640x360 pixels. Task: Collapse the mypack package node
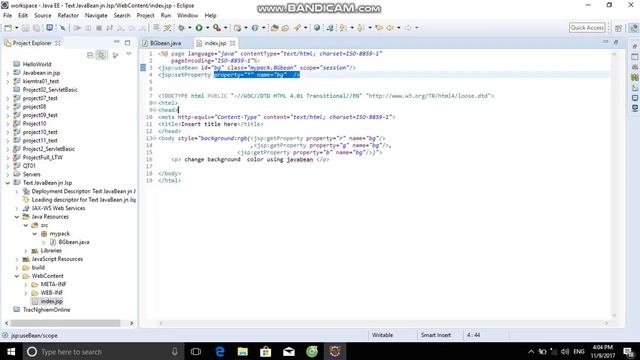(35, 234)
